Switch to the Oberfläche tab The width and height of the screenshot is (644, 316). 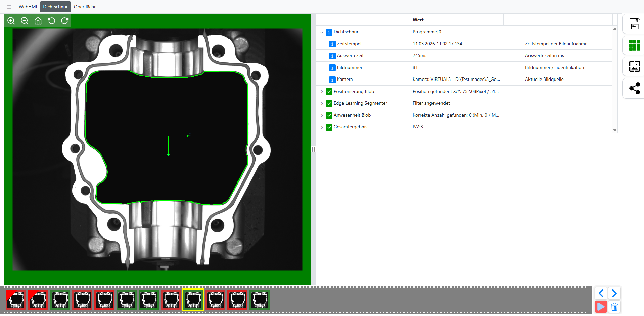85,7
